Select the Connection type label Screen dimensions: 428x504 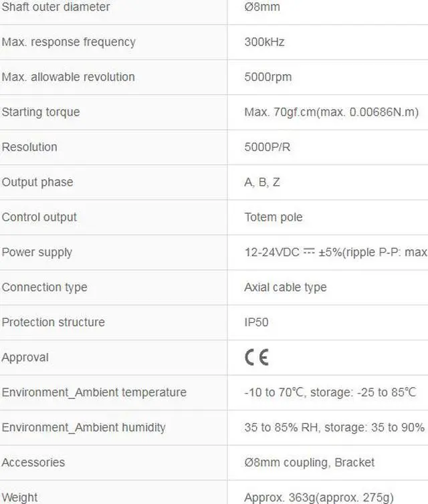(x=44, y=287)
